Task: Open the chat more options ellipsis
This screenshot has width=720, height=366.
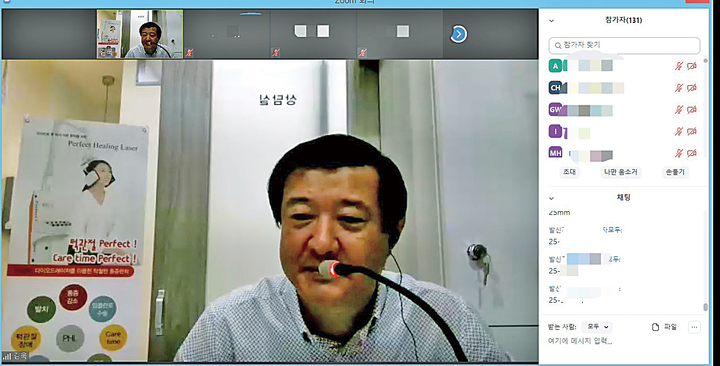Action: [694, 327]
